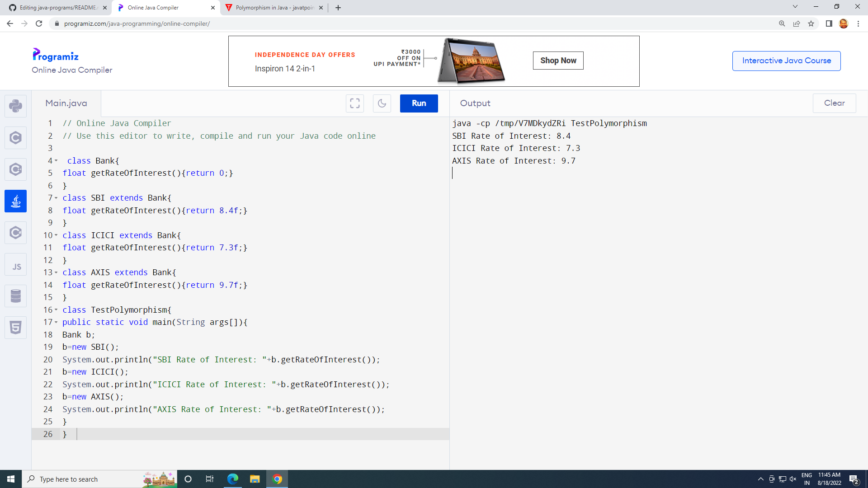868x488 pixels.
Task: Select the C++ compiler icon
Action: [x=15, y=169]
